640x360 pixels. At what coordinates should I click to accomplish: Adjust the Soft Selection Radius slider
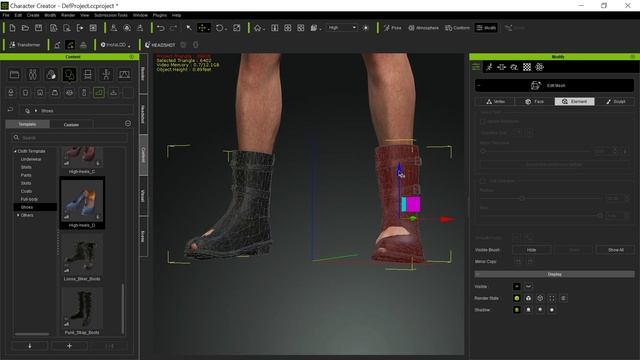point(541,198)
